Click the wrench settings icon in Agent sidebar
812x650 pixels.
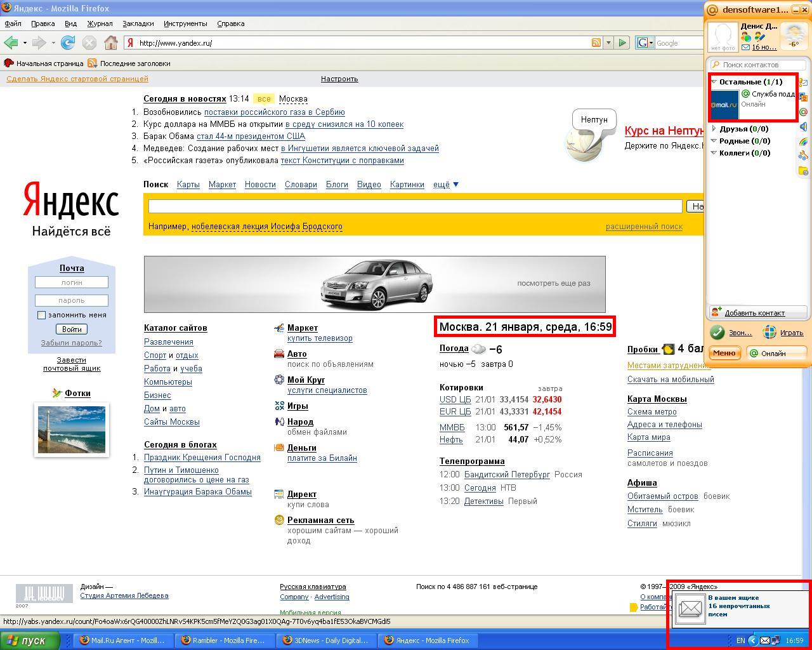click(803, 156)
